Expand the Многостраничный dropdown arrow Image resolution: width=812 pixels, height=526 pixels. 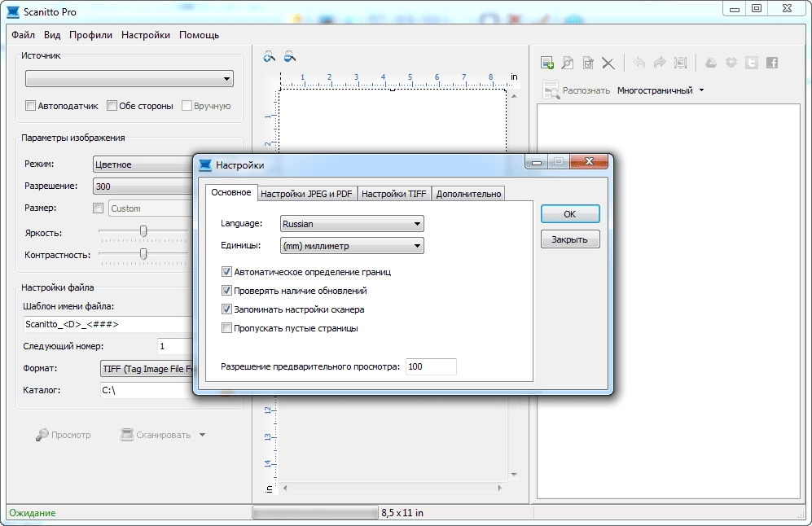click(x=702, y=90)
